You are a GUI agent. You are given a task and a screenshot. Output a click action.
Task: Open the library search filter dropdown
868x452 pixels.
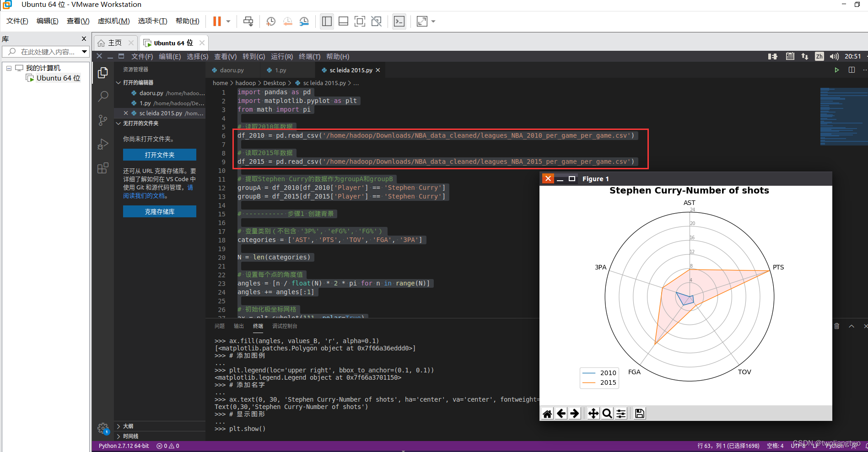coord(84,52)
